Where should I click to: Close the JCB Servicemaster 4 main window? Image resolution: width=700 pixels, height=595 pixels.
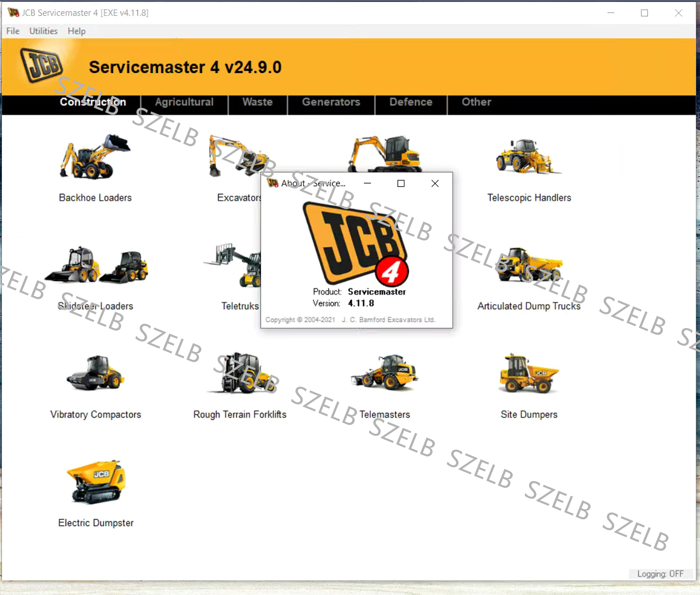click(678, 13)
